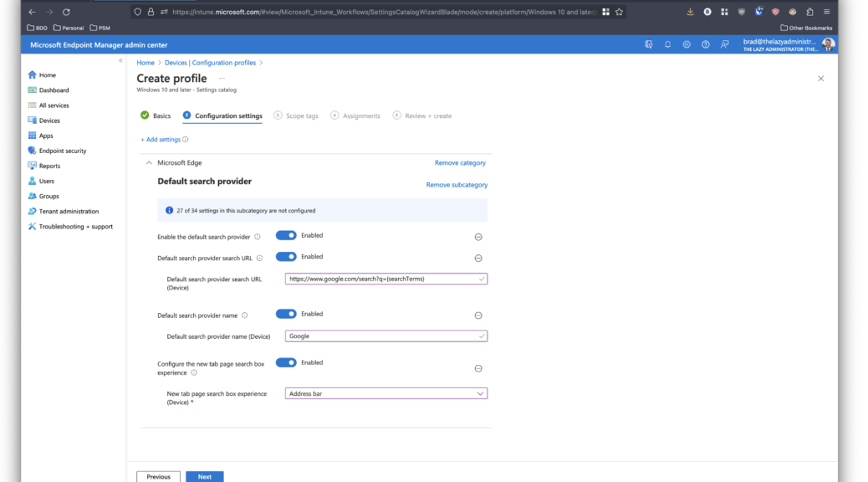Click the browser address bar URL
This screenshot has height=482, width=868.
[x=384, y=12]
